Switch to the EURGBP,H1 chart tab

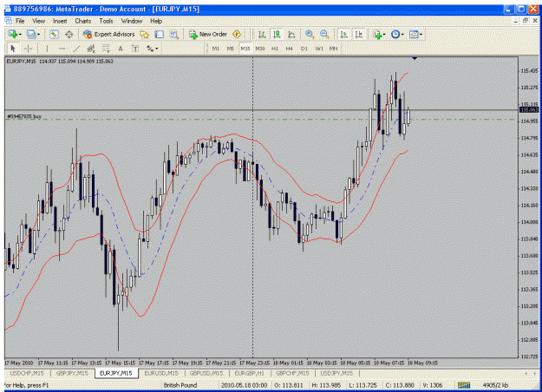click(250, 373)
